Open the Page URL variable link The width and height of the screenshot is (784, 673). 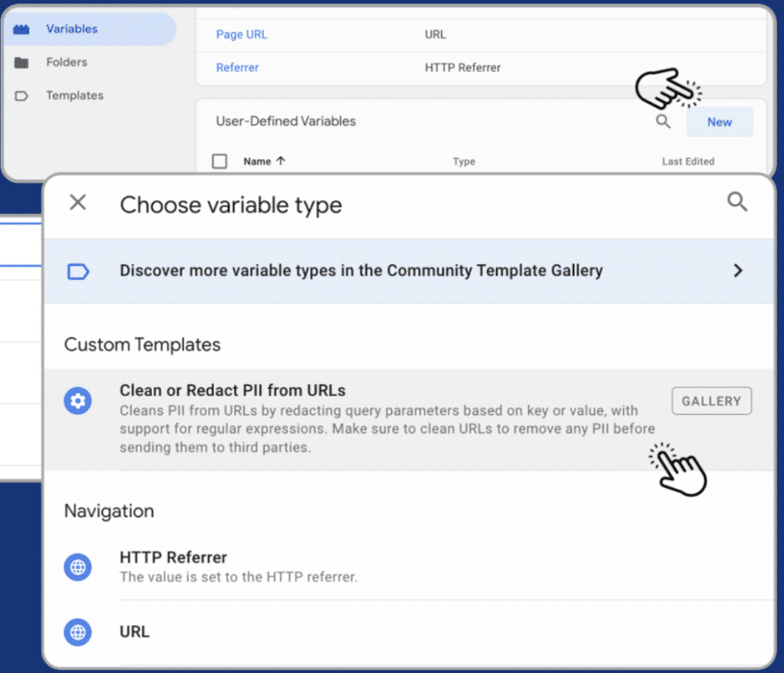click(241, 35)
